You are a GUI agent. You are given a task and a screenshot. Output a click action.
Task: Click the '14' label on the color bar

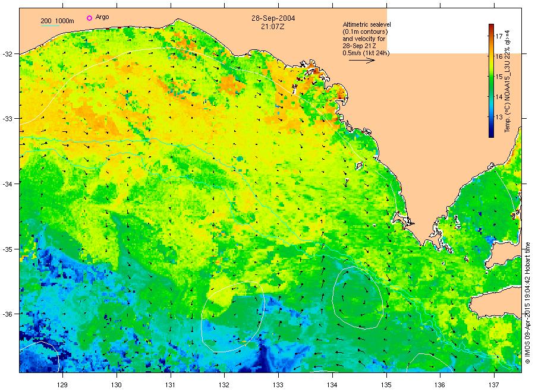click(499, 97)
